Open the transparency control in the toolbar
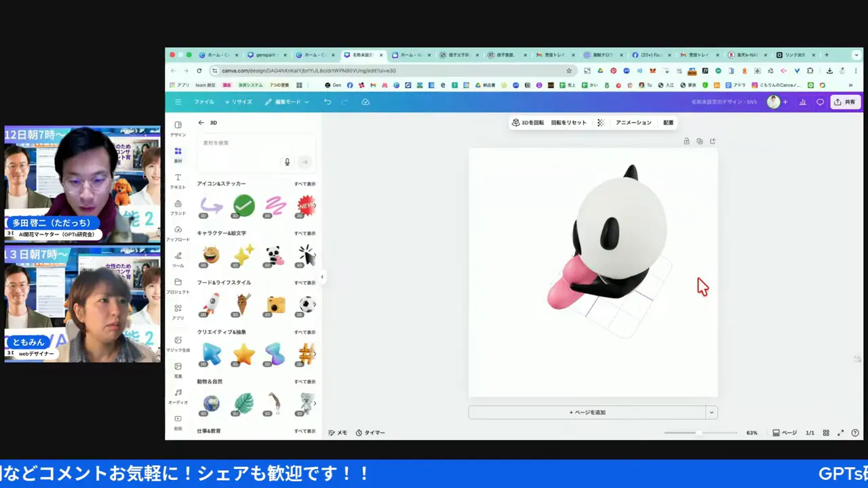The height and width of the screenshot is (488, 868). click(x=600, y=123)
